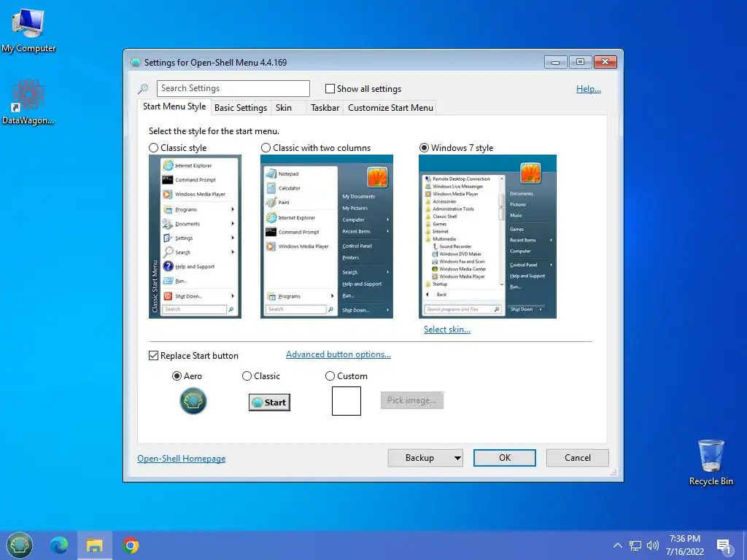Open My Computer desktop icon

pyautogui.click(x=28, y=30)
